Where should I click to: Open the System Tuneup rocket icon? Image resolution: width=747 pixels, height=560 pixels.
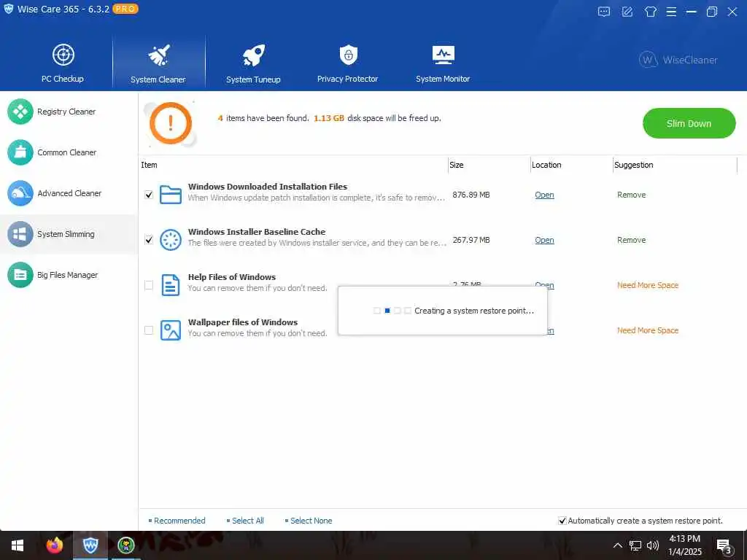(x=253, y=55)
